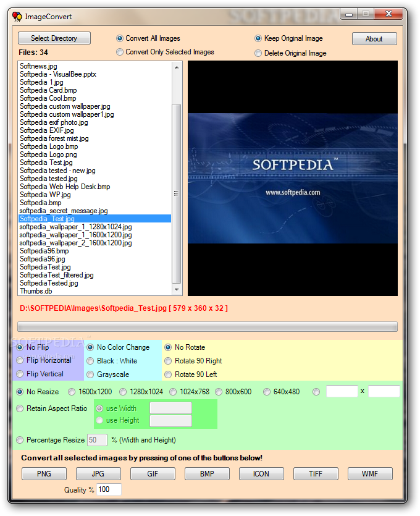The height and width of the screenshot is (516, 420).
Task: Convert images to BMP
Action: [x=207, y=474]
